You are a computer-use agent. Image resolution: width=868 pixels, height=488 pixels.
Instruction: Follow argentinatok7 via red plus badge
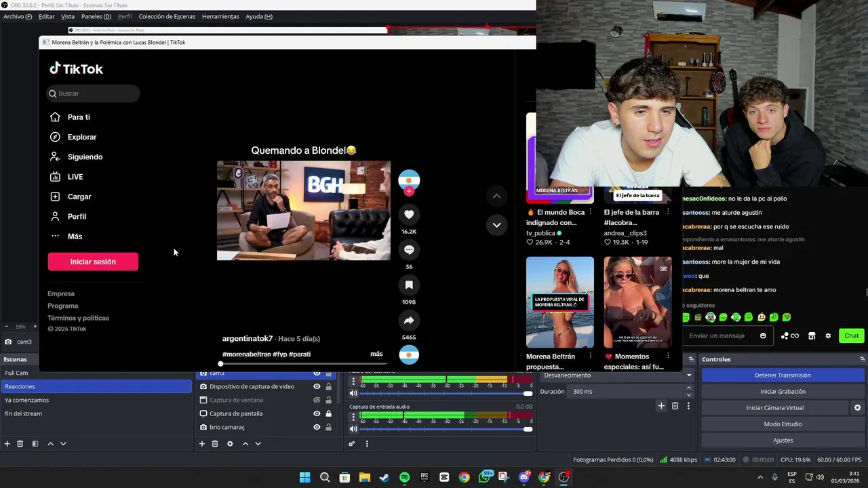click(409, 191)
